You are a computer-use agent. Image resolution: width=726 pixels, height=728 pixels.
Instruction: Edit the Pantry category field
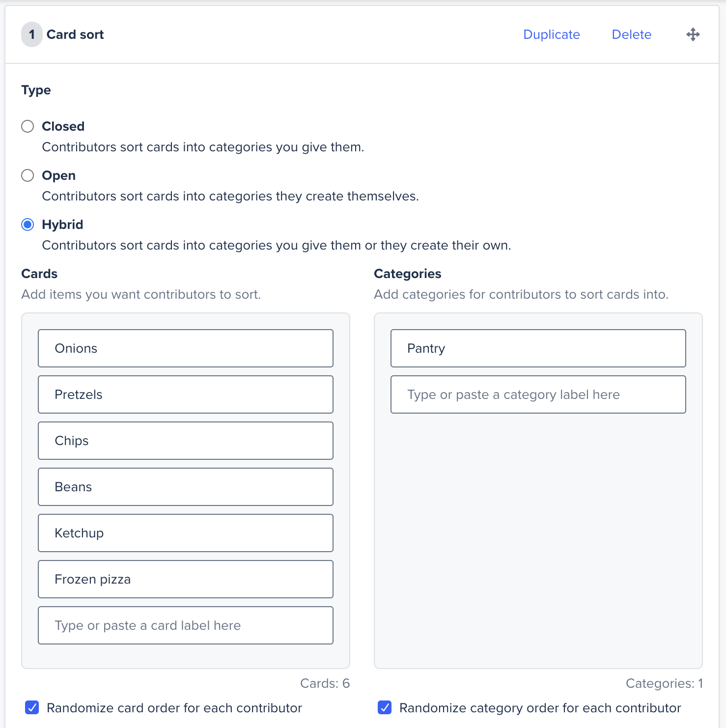(x=538, y=348)
